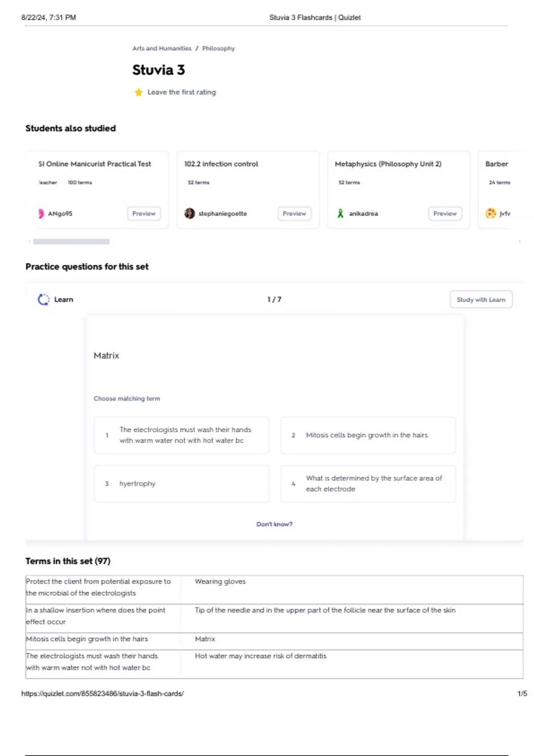Select answer option 3 'hyertrophy'
This screenshot has height=756, width=534.
[x=182, y=484]
